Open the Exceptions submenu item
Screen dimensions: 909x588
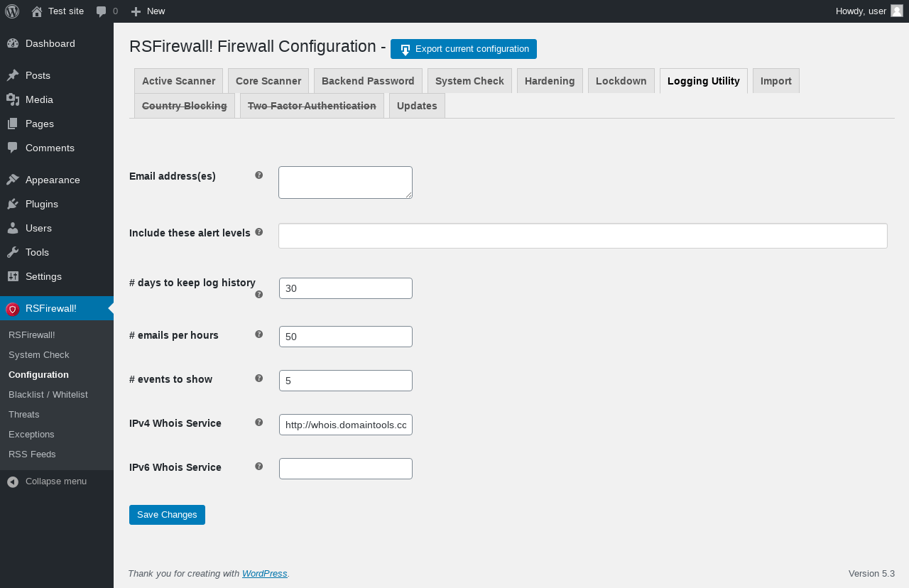(x=31, y=434)
